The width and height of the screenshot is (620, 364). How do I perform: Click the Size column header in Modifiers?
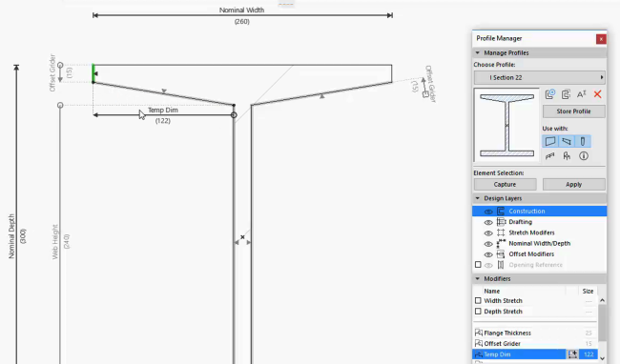tap(588, 291)
